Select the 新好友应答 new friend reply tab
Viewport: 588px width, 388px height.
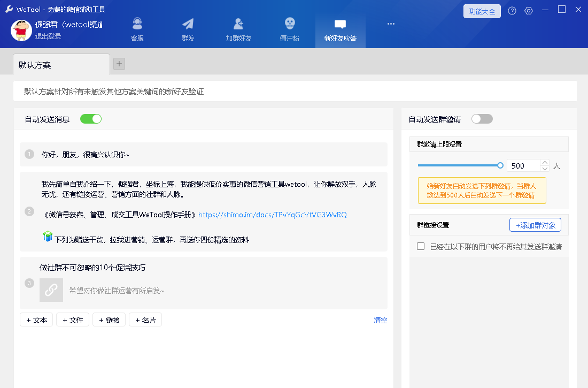click(x=340, y=30)
